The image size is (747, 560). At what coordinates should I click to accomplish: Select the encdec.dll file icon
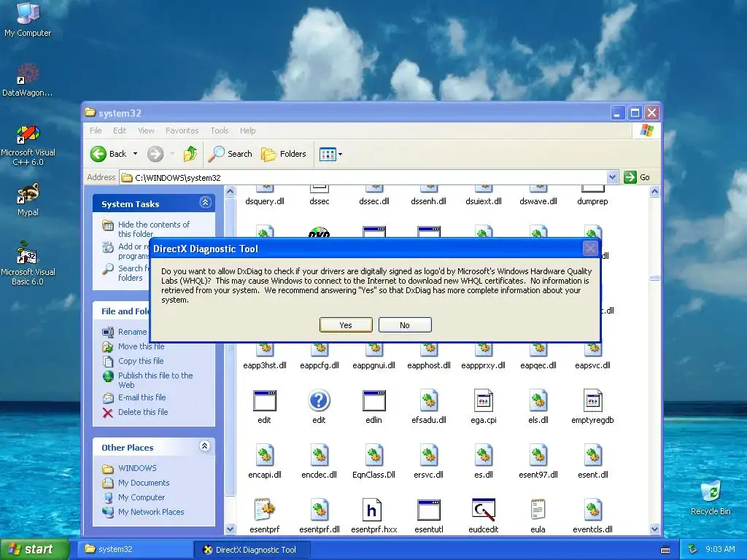tap(320, 456)
